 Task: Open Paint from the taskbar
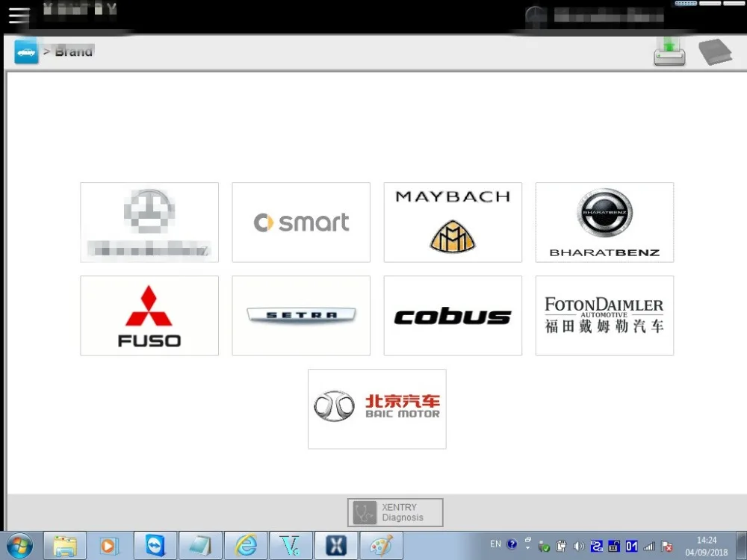381,547
